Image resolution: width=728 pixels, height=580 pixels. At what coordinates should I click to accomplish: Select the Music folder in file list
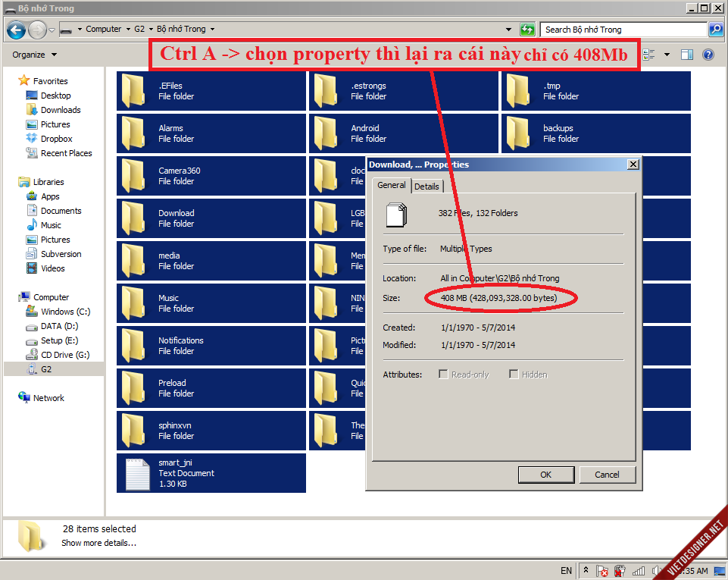click(x=211, y=303)
